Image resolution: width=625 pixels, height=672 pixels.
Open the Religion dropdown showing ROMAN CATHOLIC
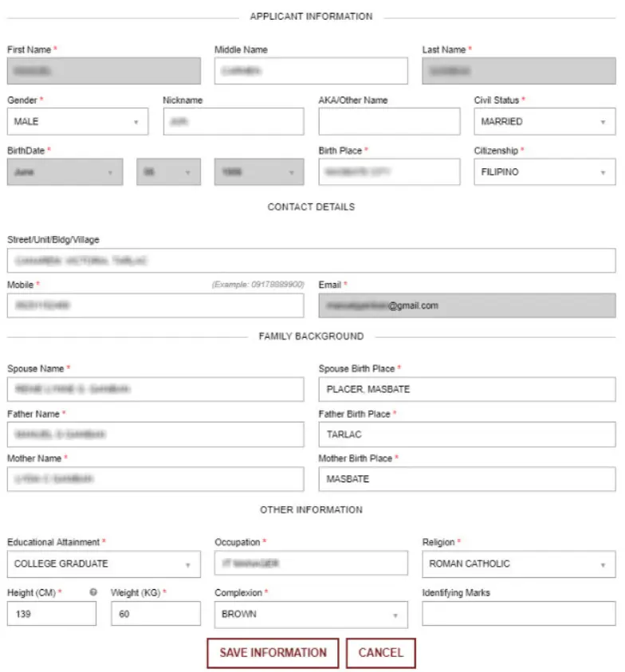519,564
